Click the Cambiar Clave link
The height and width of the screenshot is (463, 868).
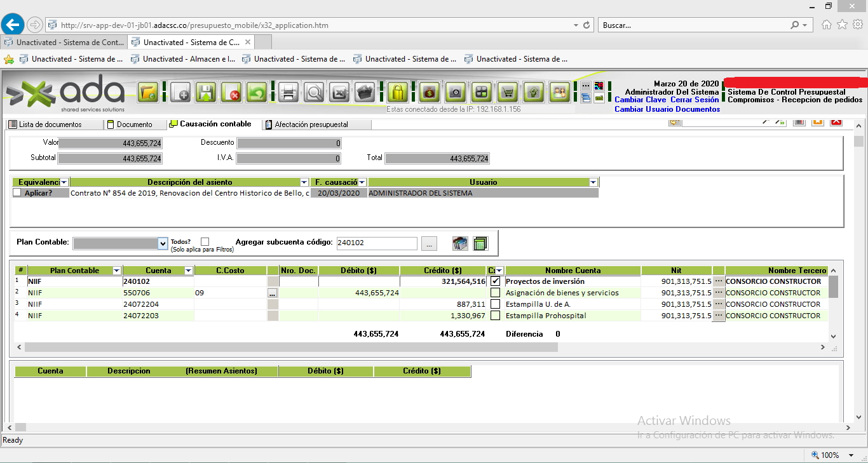point(640,100)
